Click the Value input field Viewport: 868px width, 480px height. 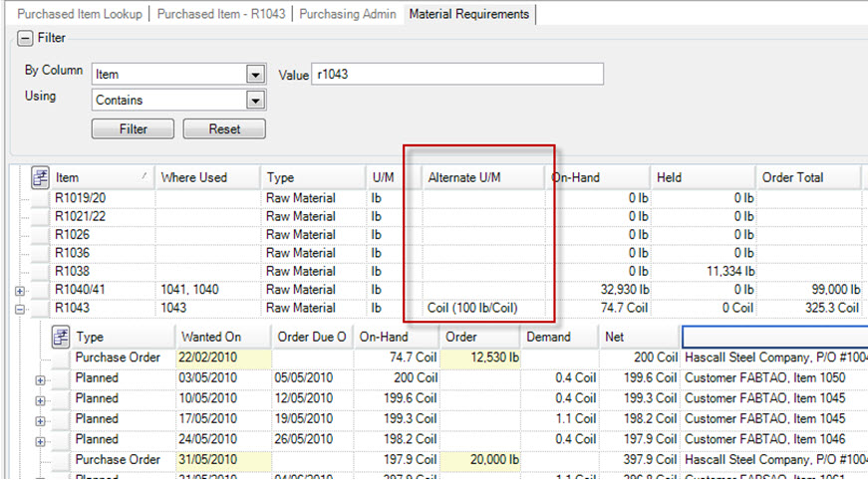click(x=458, y=75)
